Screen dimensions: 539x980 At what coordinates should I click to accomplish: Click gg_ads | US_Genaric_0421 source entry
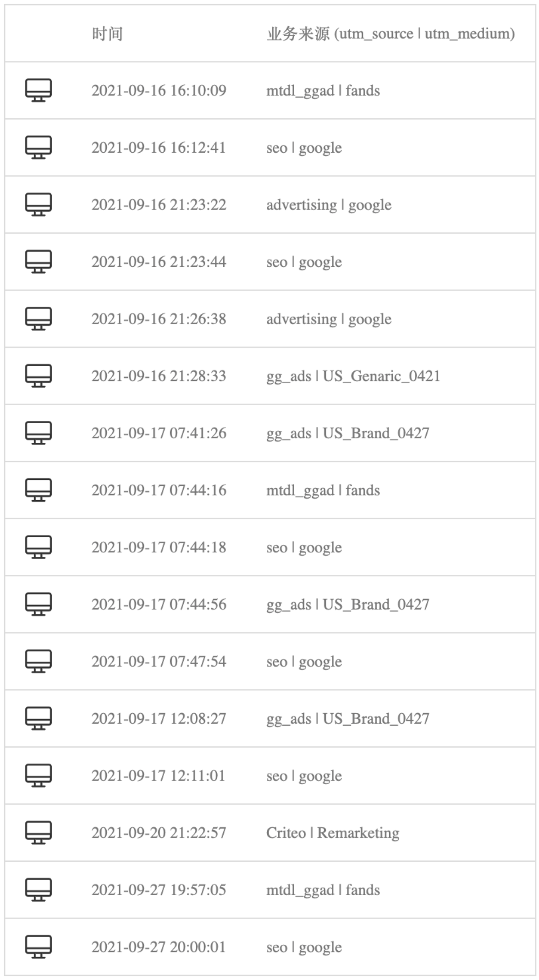pos(353,376)
